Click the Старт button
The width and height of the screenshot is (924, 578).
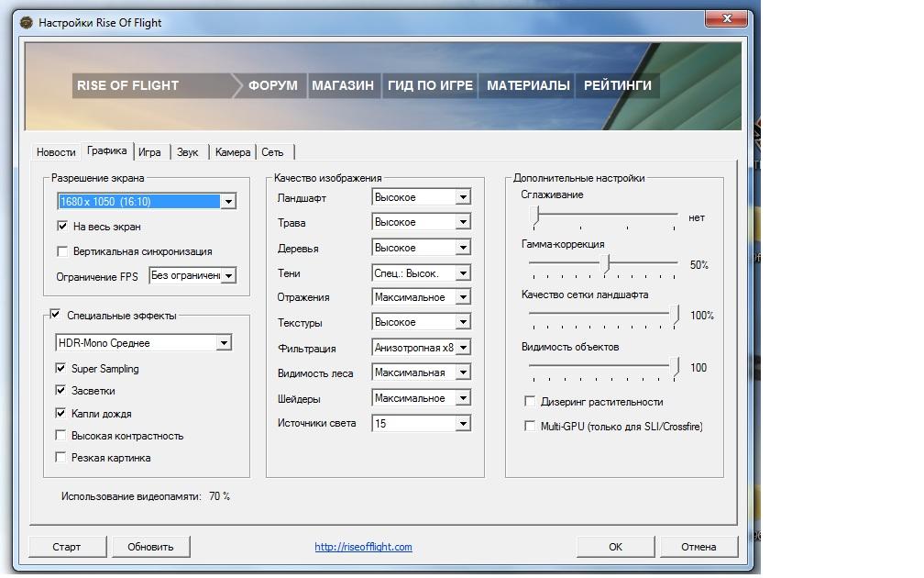(67, 547)
